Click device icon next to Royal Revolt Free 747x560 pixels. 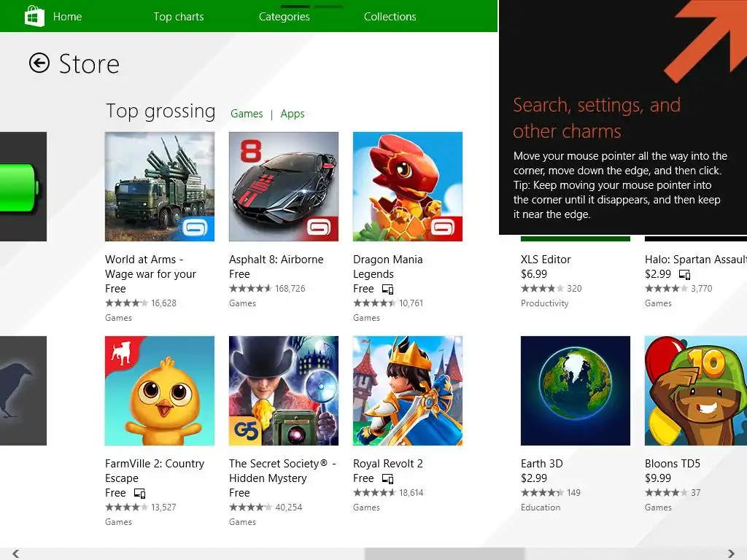point(388,478)
